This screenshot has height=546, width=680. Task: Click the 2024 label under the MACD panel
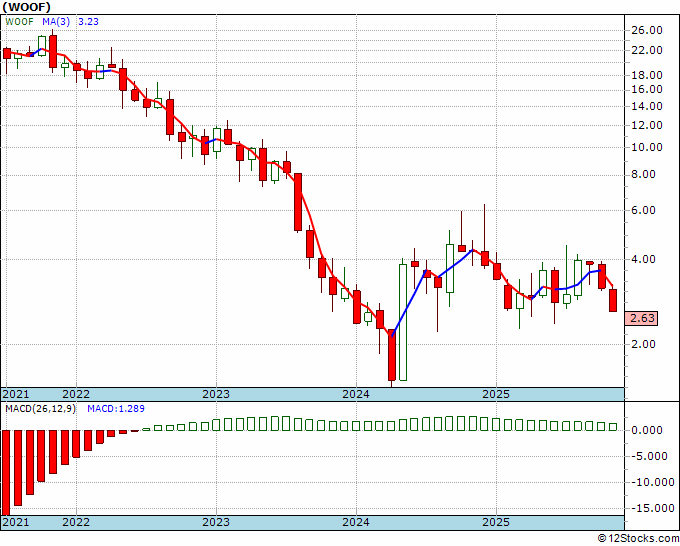click(356, 522)
